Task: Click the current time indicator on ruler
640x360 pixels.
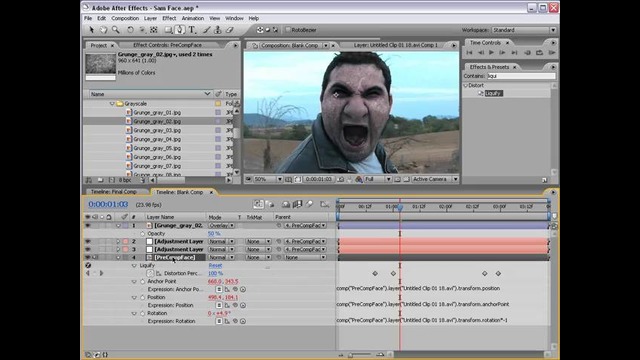Action: point(400,207)
